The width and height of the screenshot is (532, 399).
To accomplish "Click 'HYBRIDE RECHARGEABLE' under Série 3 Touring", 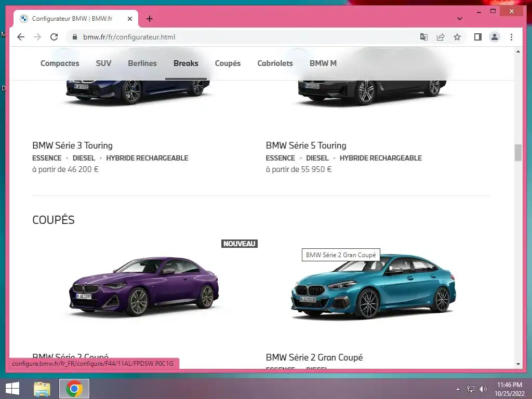I will (x=147, y=158).
